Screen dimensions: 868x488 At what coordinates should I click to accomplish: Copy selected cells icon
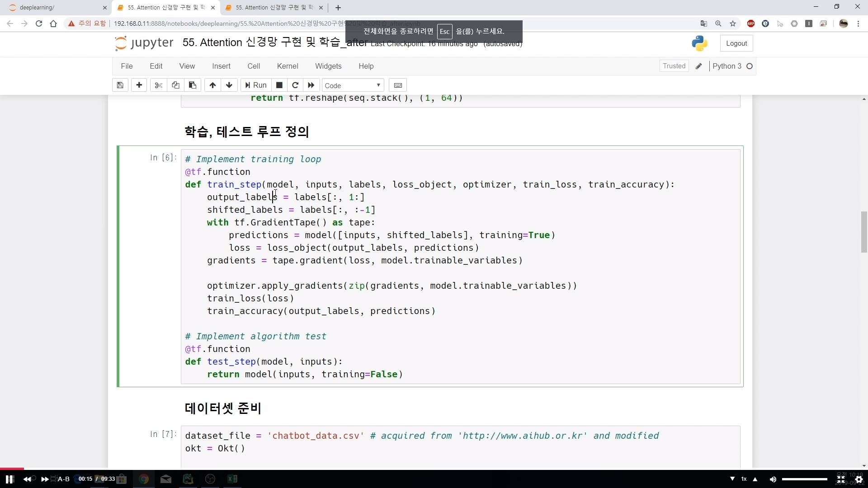click(x=175, y=85)
